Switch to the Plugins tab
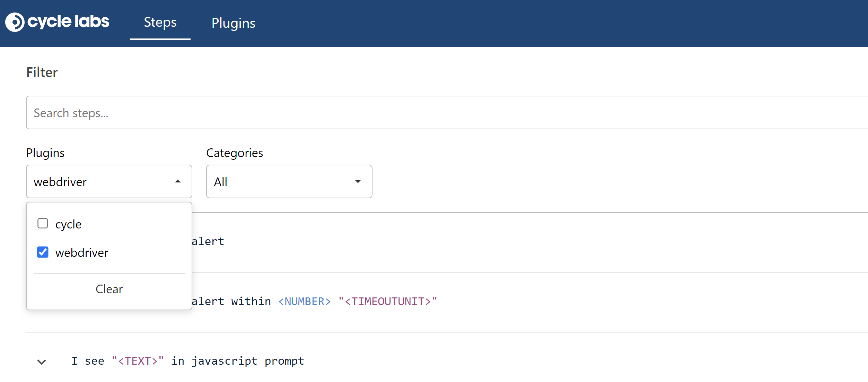 click(x=233, y=23)
